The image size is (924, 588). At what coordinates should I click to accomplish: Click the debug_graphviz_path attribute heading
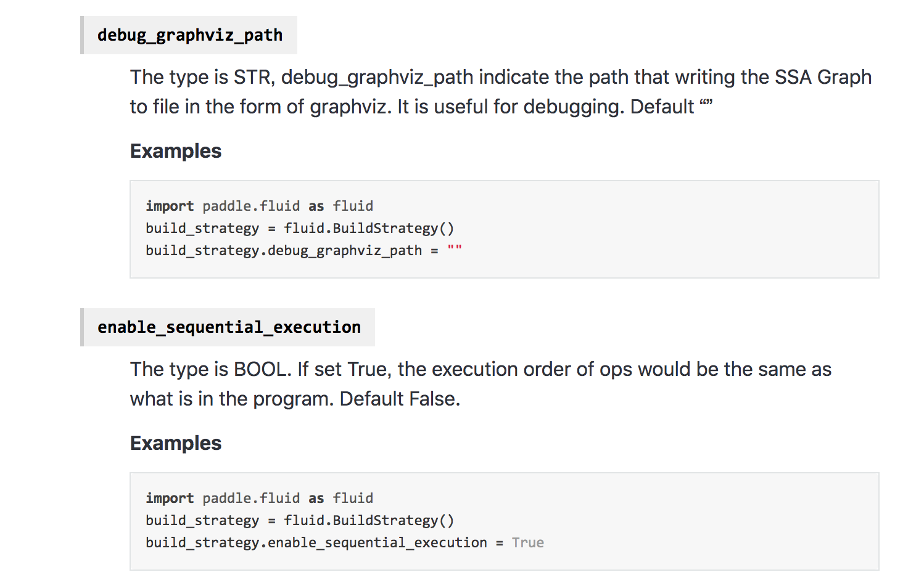[x=190, y=35]
